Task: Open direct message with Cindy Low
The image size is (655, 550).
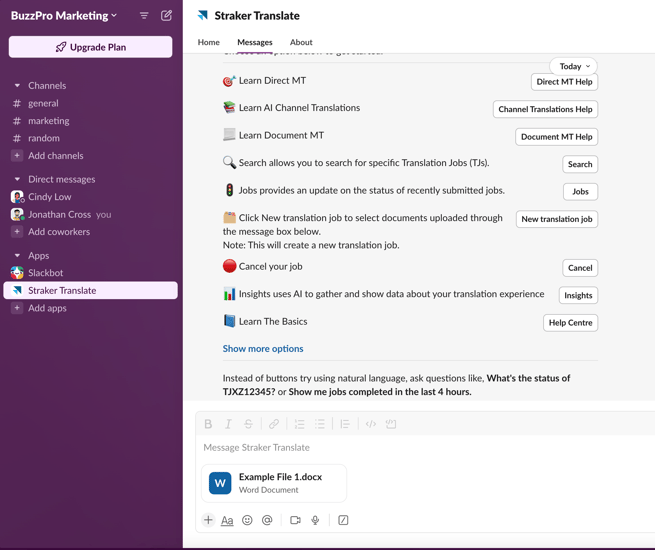Action: pos(90,197)
